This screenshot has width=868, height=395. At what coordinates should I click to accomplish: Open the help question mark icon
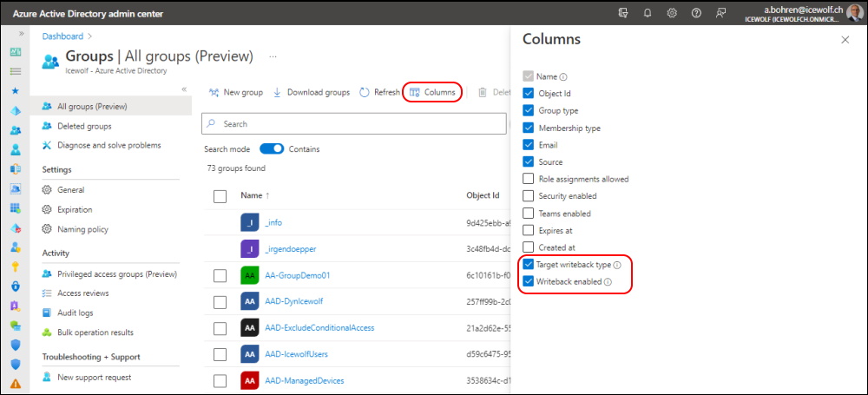coord(696,13)
